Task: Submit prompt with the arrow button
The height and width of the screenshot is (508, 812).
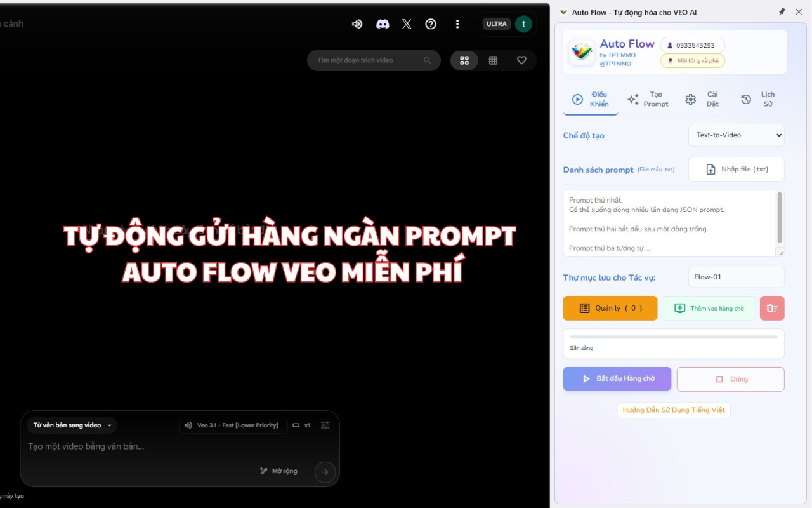Action: click(325, 472)
